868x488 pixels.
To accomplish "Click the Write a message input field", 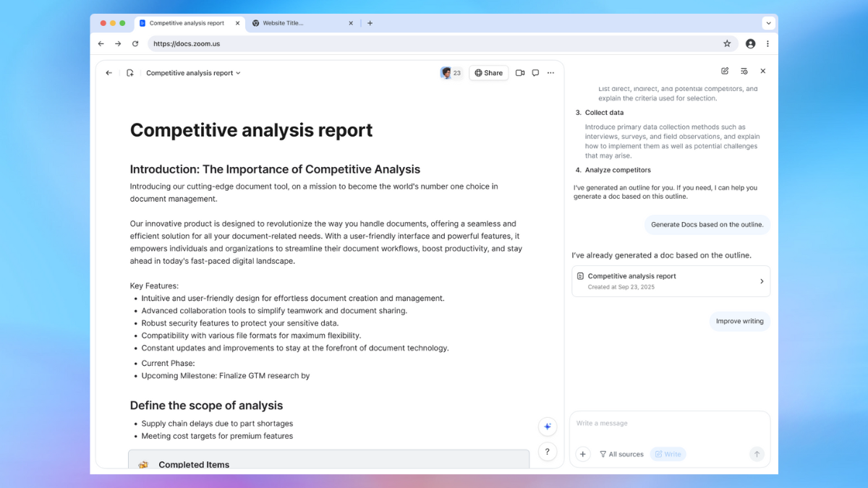I will [x=669, y=424].
